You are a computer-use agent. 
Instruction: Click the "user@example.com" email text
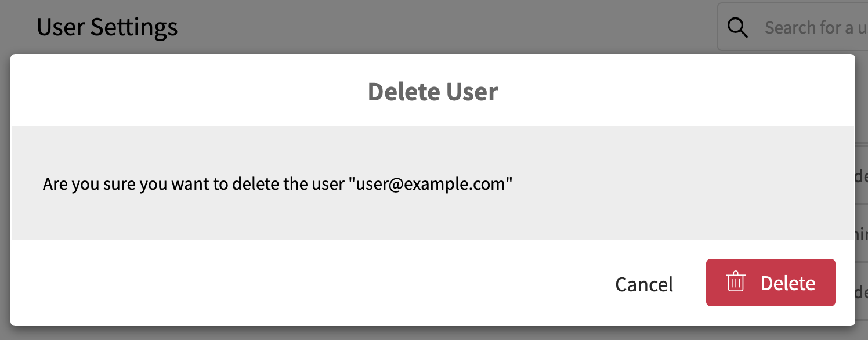click(431, 185)
